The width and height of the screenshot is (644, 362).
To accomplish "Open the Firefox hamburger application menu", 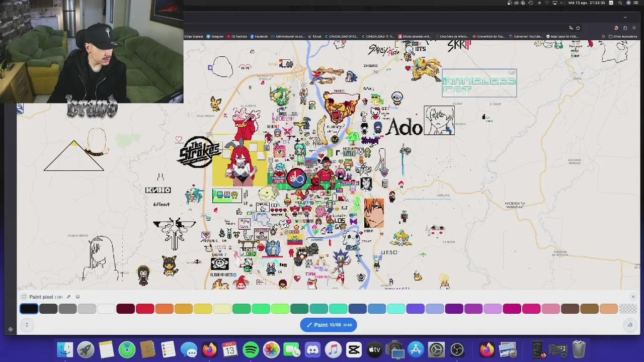I will coord(634,28).
